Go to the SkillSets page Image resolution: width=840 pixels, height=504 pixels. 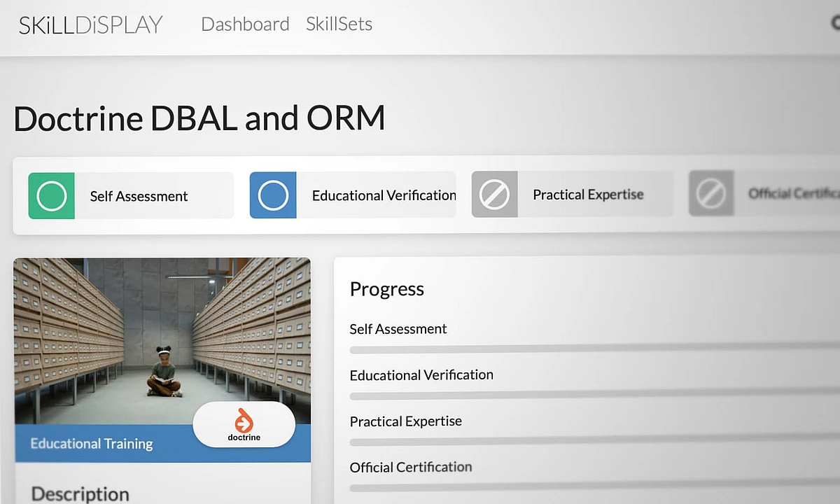(339, 24)
